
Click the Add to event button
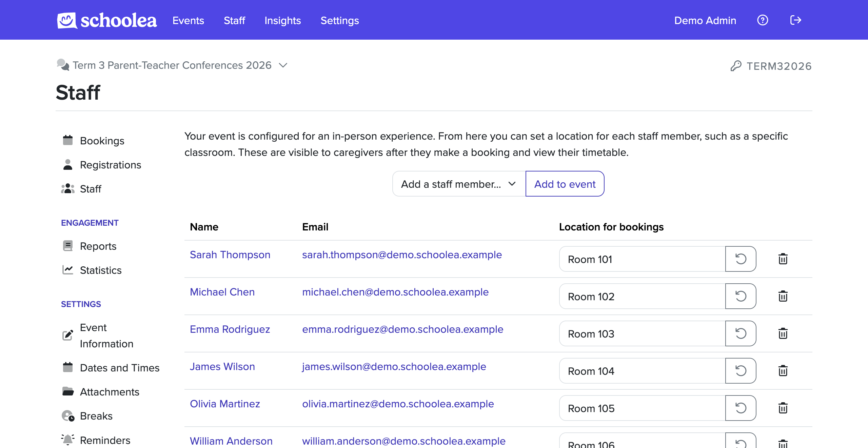(x=565, y=184)
